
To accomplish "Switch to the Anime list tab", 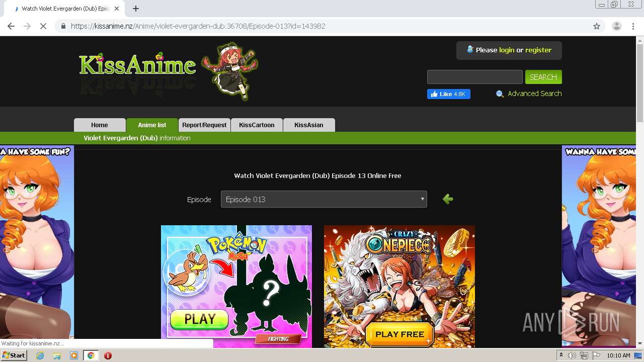I will click(x=152, y=125).
